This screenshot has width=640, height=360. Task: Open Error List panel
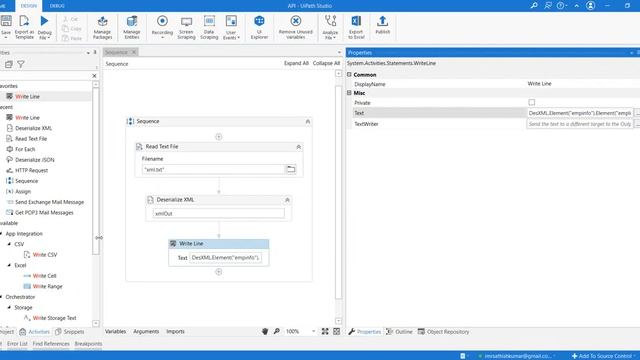[x=17, y=344]
